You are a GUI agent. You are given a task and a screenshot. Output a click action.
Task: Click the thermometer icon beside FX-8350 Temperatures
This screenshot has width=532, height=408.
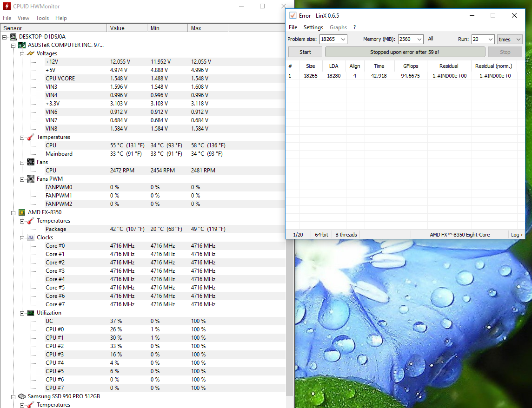[x=31, y=221]
